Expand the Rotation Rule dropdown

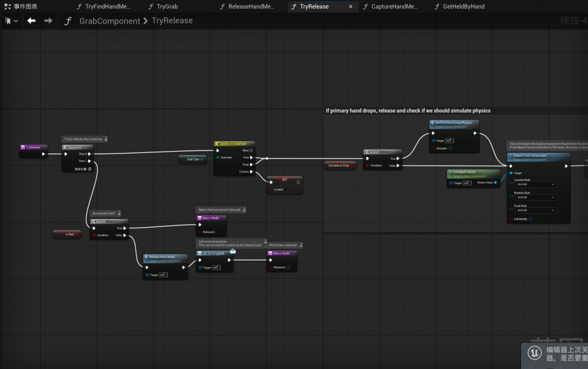click(535, 197)
